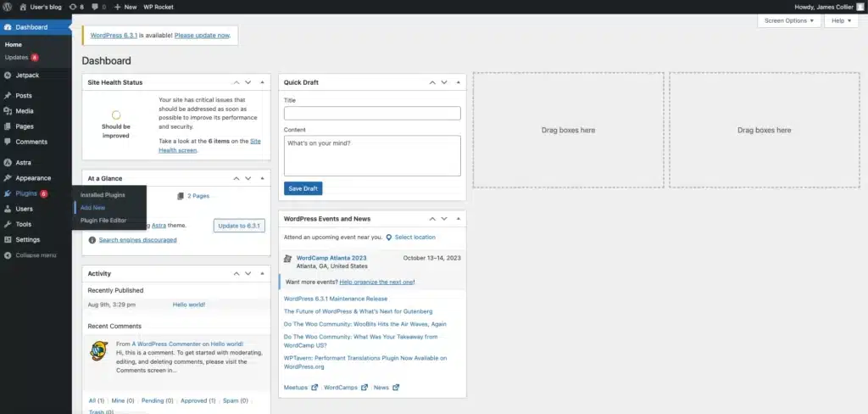
Task: Click the Meetups external link icon
Action: tap(314, 388)
